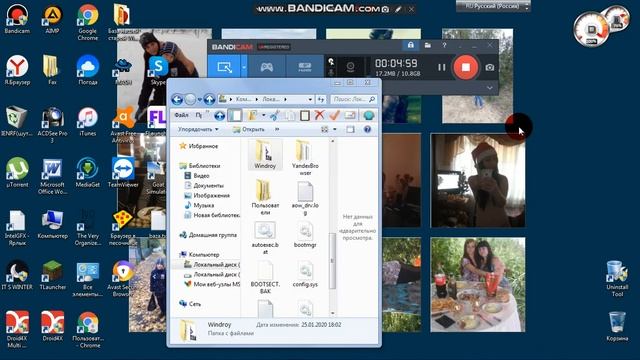Toggle folder pane toolbar button
The image size is (640, 360).
tap(235, 116)
